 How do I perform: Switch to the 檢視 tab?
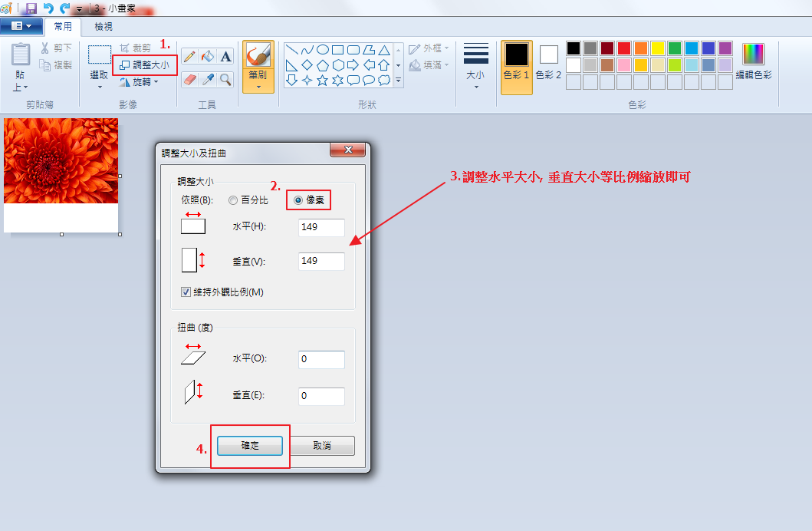(104, 26)
